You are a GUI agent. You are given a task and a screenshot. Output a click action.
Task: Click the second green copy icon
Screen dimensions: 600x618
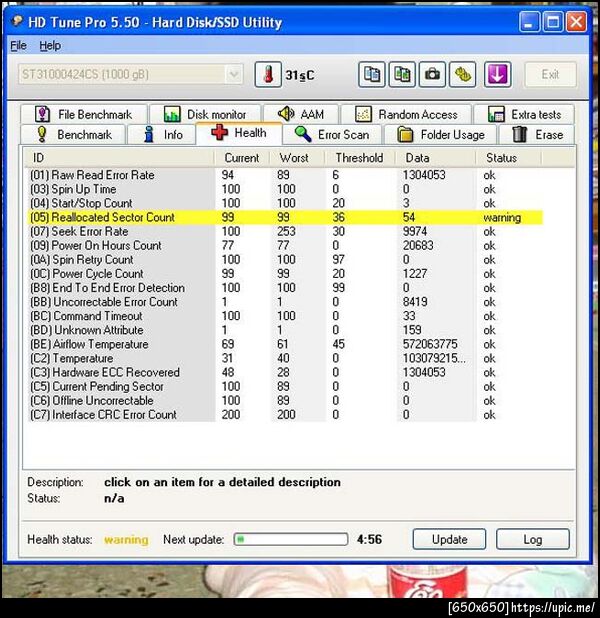(402, 74)
